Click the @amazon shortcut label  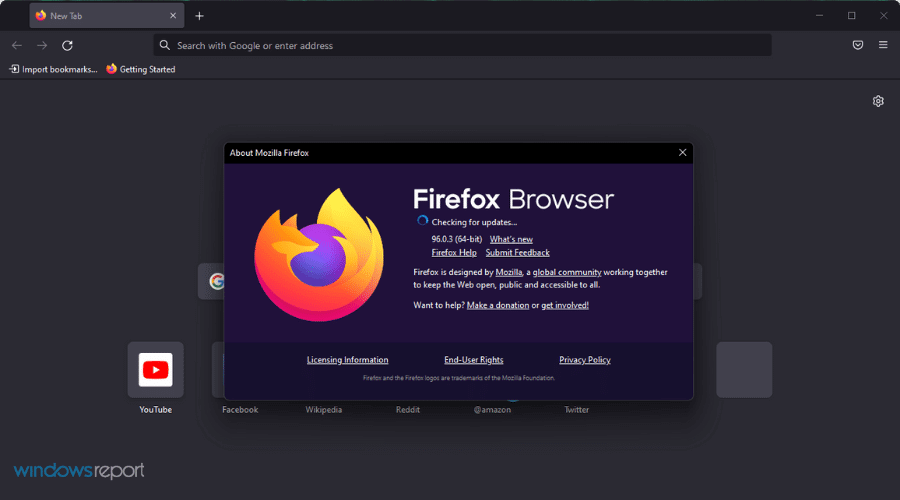[x=492, y=410]
